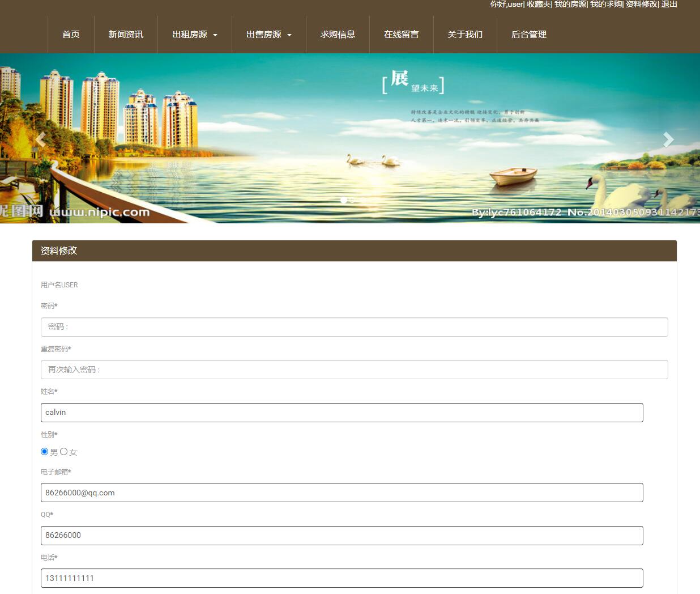Open the 后台管理 menu item
700x594 pixels.
[x=529, y=35]
